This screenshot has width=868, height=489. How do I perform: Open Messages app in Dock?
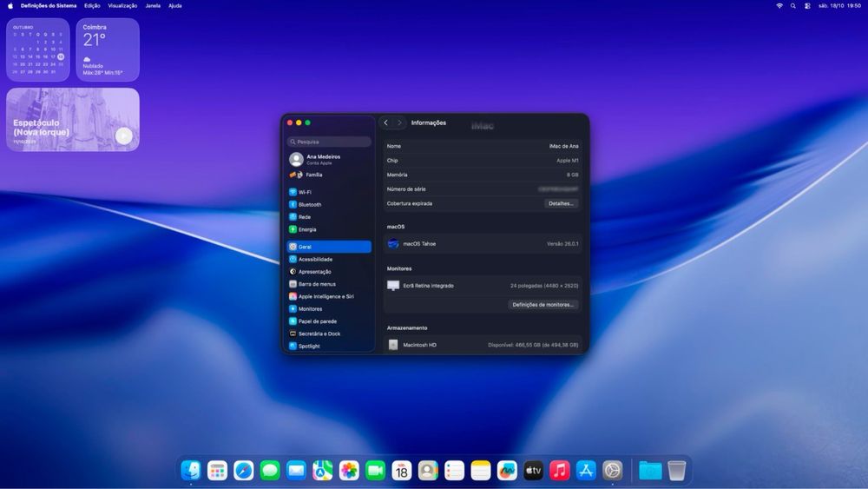click(270, 470)
